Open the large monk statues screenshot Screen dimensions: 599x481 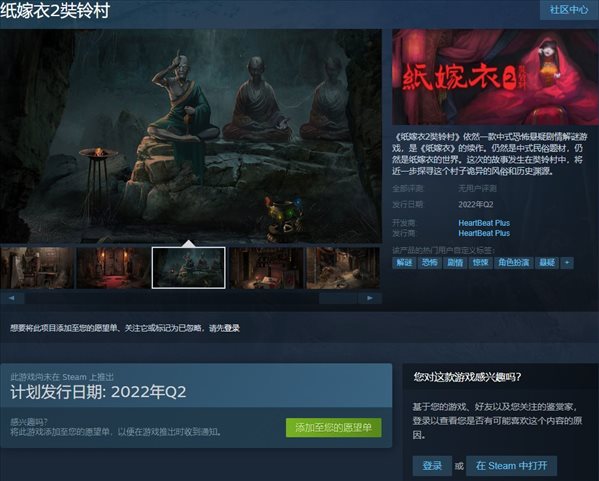click(x=191, y=136)
